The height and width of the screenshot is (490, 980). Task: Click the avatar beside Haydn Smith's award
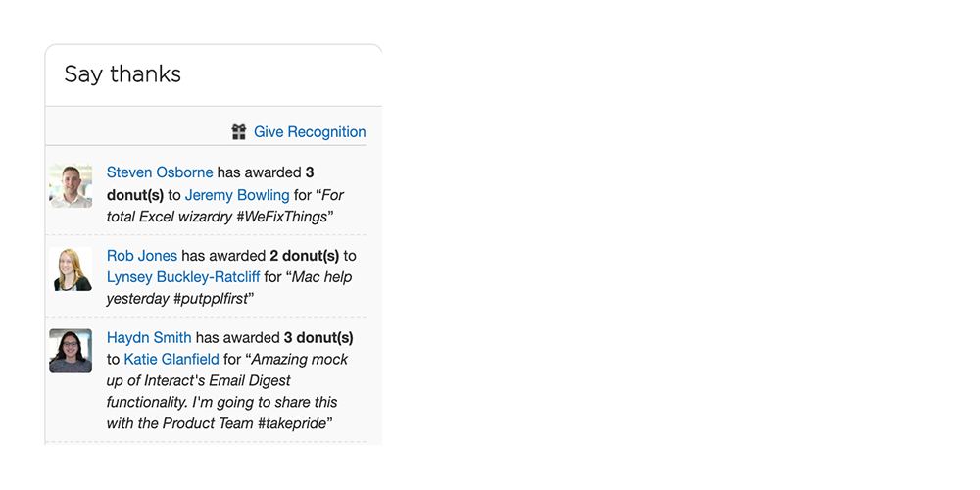71,351
